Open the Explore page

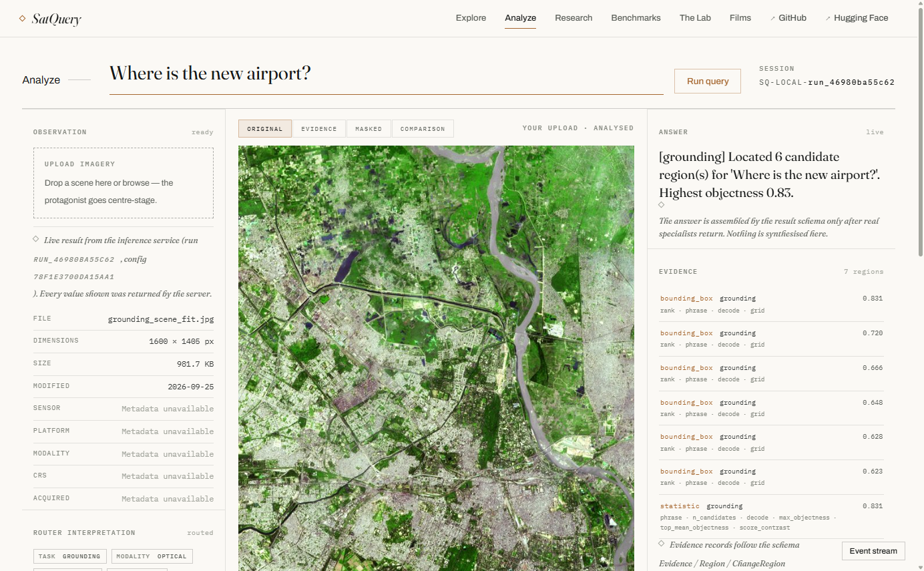click(x=471, y=18)
